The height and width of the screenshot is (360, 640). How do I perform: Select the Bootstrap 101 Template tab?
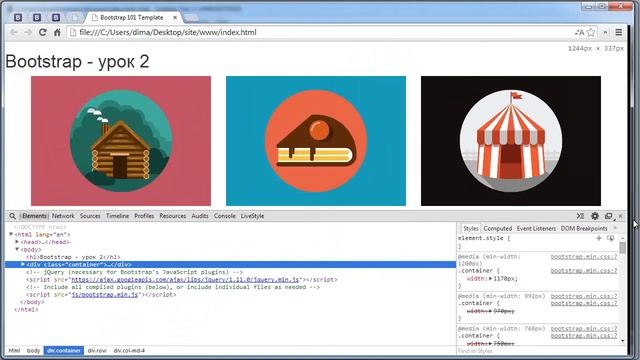coord(132,18)
